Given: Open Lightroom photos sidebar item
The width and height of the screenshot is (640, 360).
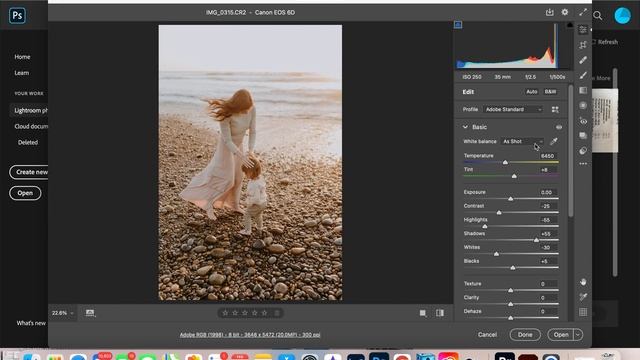Looking at the screenshot, I should coord(29,111).
